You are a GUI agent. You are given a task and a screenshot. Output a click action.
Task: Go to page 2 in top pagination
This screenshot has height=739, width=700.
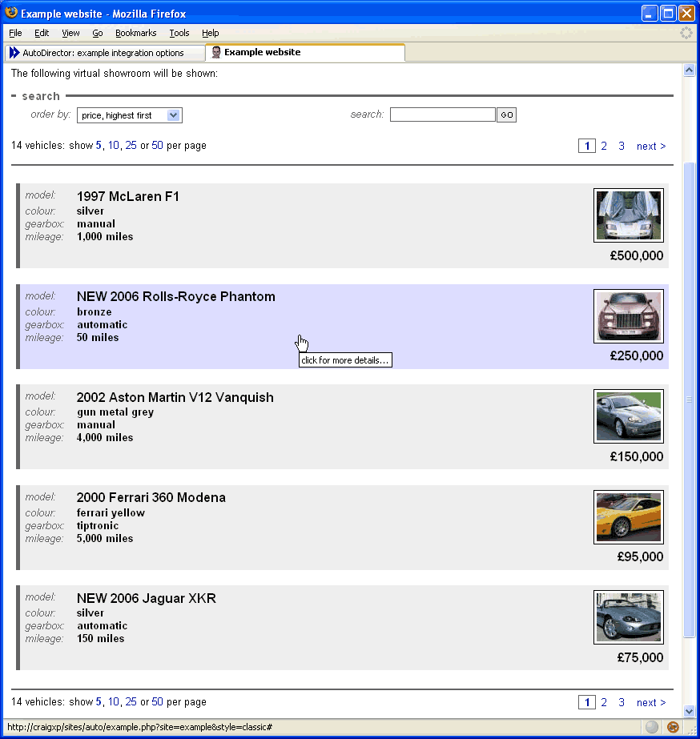(x=604, y=146)
